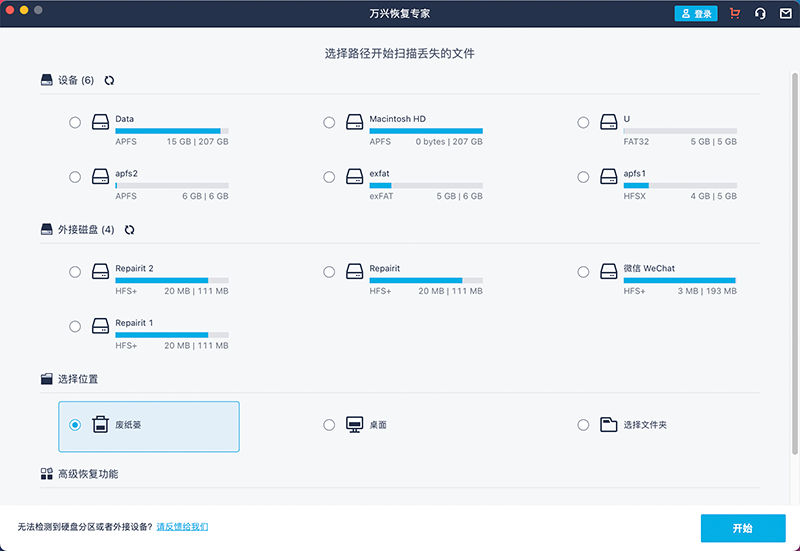Click the vertical scrollbar on the right

tap(794, 263)
